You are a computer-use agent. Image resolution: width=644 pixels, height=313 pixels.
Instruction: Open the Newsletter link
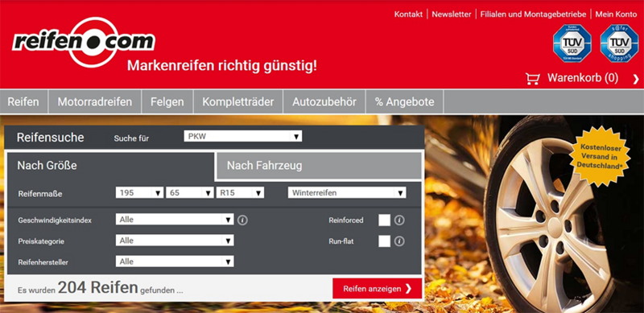452,14
